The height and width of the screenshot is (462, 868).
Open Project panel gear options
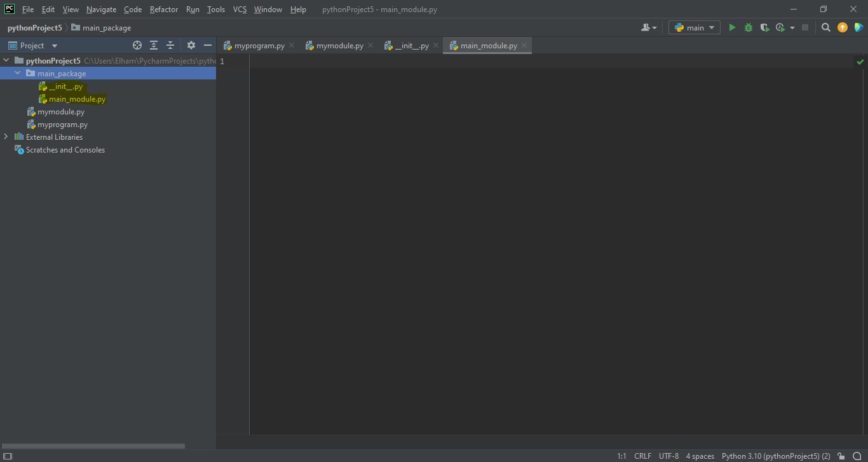[x=191, y=45]
